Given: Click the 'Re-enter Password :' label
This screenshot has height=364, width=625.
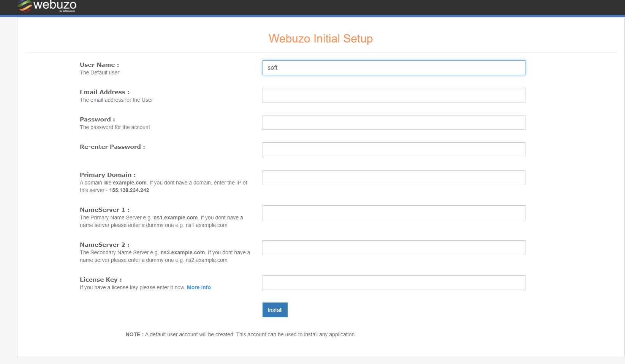Looking at the screenshot, I should [x=112, y=147].
